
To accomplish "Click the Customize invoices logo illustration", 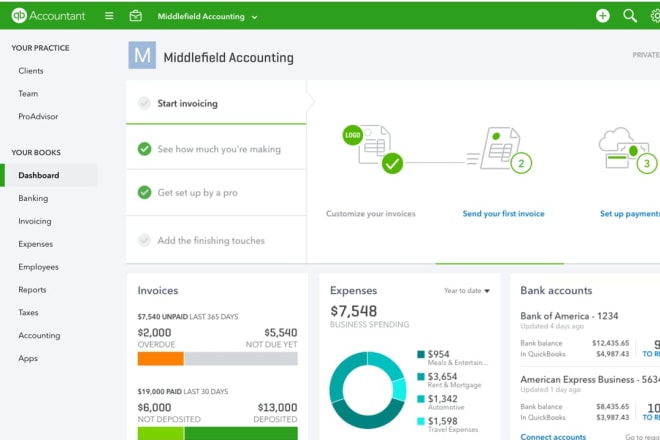I will (373, 149).
